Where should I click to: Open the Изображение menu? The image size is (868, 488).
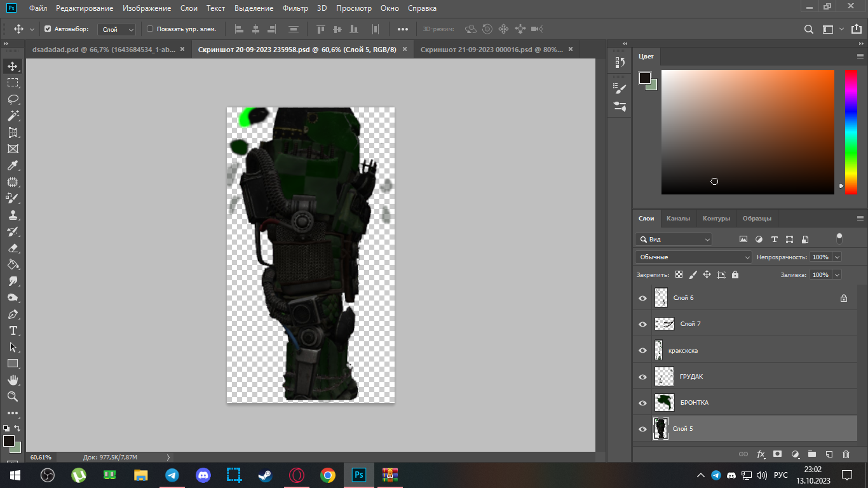point(147,8)
